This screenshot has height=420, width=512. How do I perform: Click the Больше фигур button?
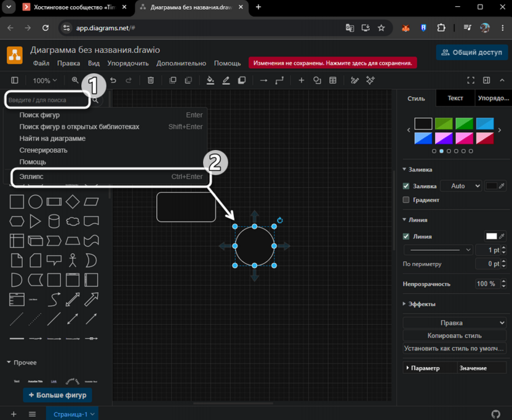[57, 395]
